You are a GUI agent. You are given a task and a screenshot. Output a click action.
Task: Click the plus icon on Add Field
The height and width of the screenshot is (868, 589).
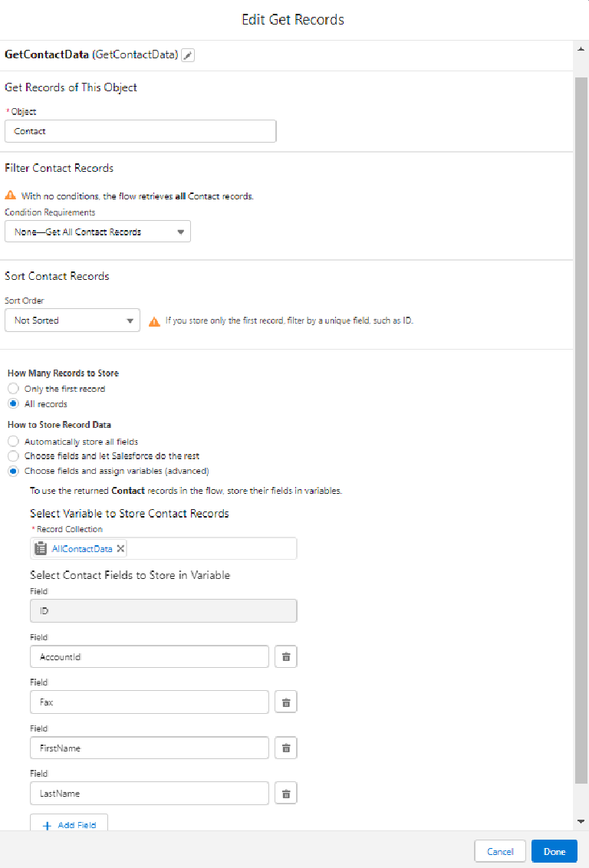(x=47, y=825)
